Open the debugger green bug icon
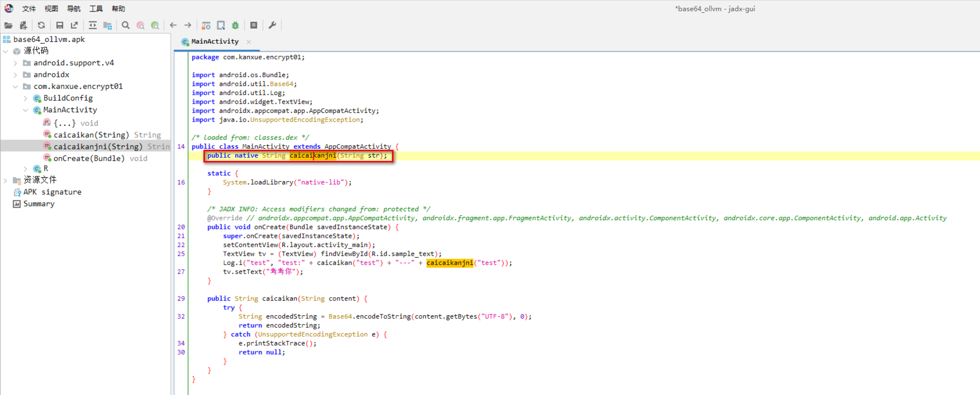Screen dimensions: 980x395 click(235, 25)
